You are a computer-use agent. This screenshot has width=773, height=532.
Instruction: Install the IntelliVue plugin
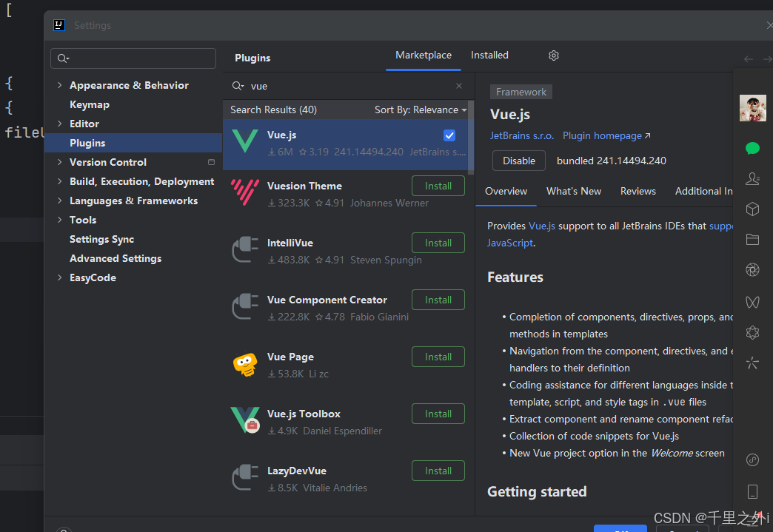point(438,243)
